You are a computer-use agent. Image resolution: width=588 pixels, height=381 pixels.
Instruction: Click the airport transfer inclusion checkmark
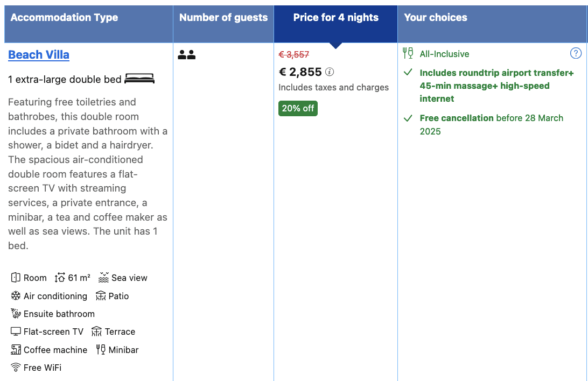click(x=408, y=73)
